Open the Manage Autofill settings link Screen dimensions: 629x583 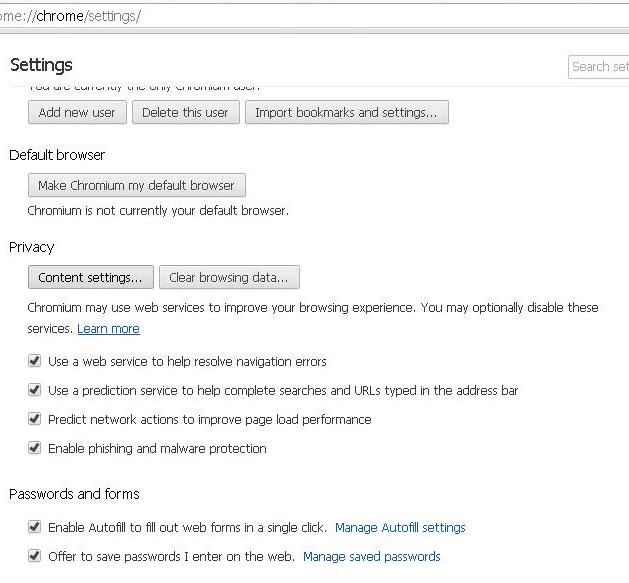400,527
